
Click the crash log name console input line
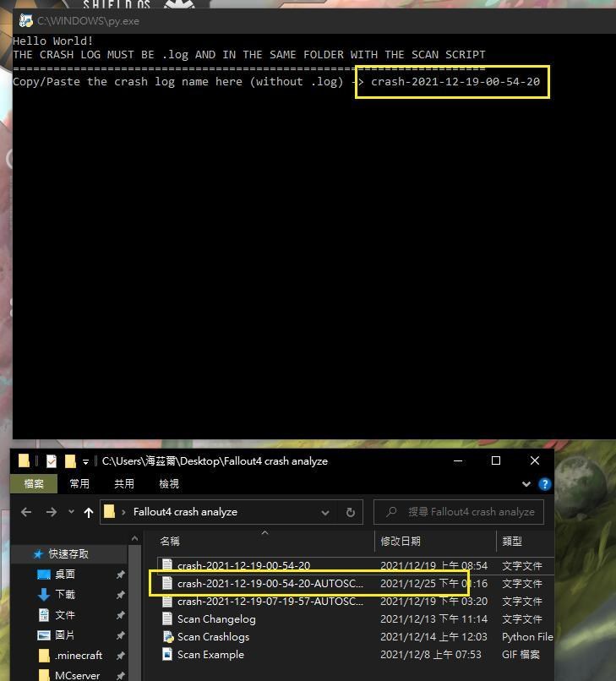[x=276, y=82]
